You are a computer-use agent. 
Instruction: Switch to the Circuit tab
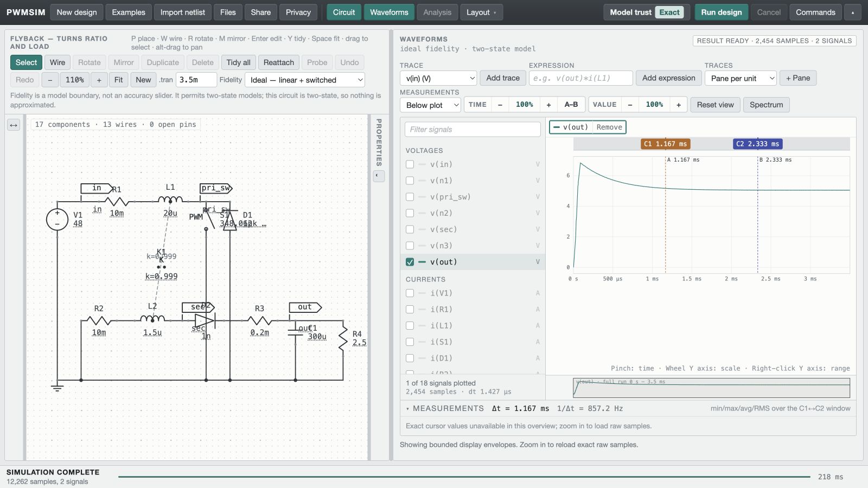(x=344, y=12)
